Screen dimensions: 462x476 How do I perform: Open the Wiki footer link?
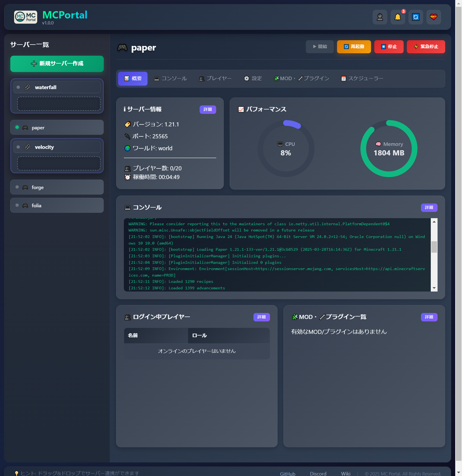[x=345, y=474]
